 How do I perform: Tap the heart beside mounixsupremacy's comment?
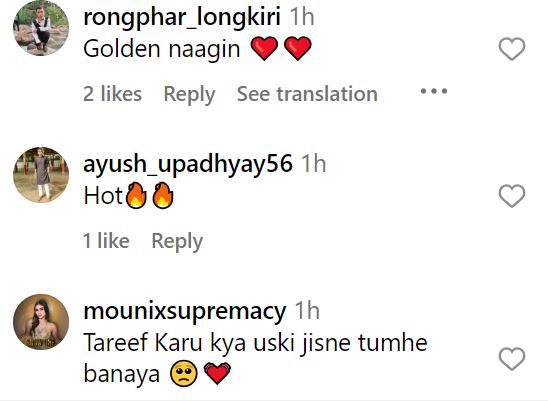pos(512,359)
